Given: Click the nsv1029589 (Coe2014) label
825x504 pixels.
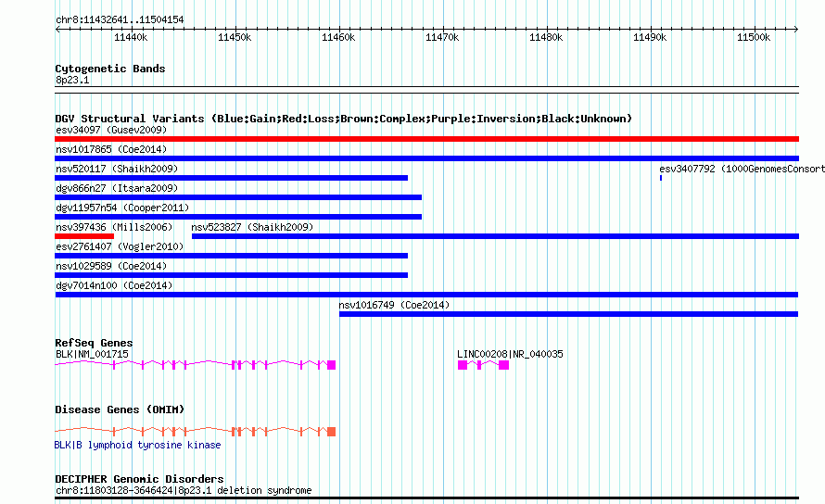Looking at the screenshot, I should coord(111,266).
